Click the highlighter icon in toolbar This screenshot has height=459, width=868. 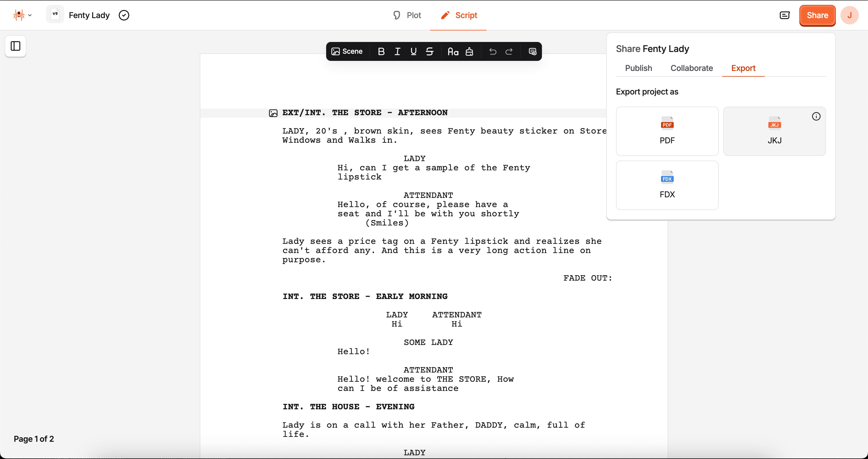(469, 51)
